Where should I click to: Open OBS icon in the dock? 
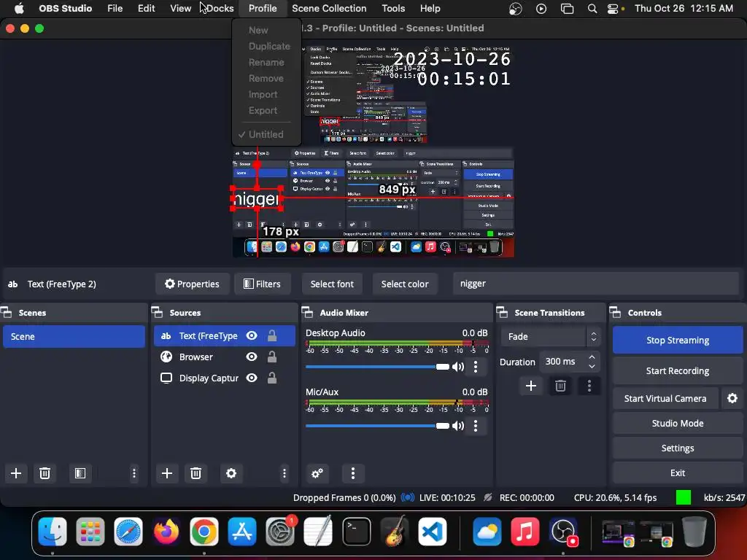[x=563, y=531]
